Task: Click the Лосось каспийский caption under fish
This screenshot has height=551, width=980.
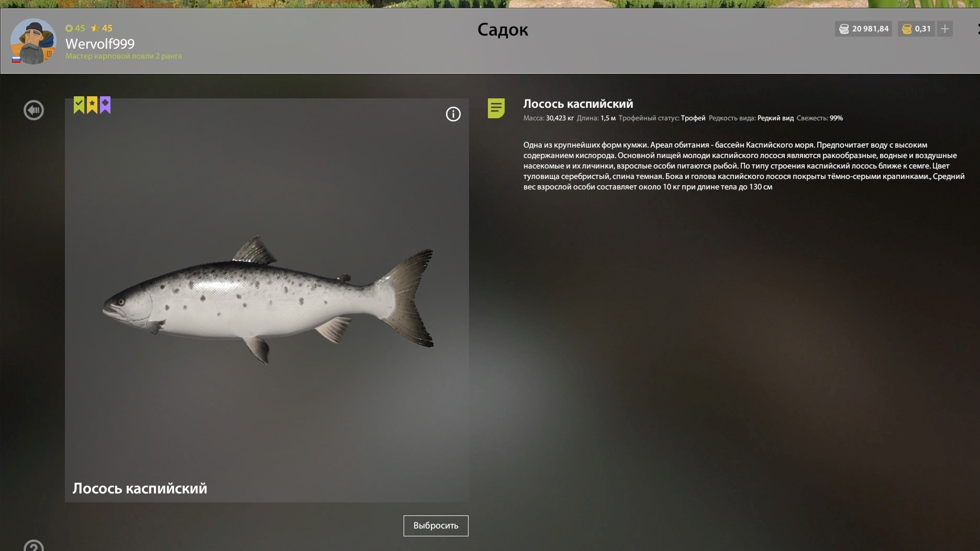Action: (x=140, y=488)
